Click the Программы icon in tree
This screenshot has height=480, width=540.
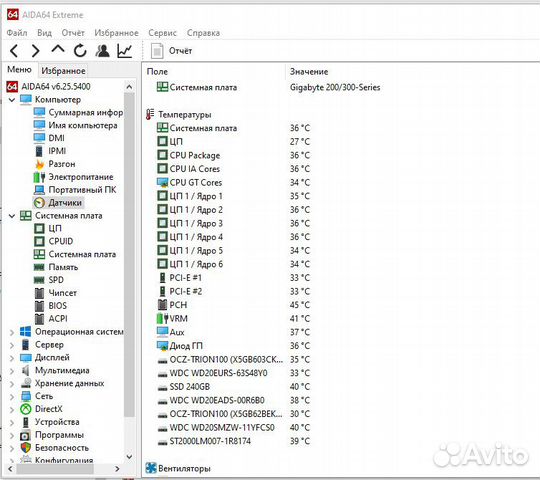click(x=26, y=435)
